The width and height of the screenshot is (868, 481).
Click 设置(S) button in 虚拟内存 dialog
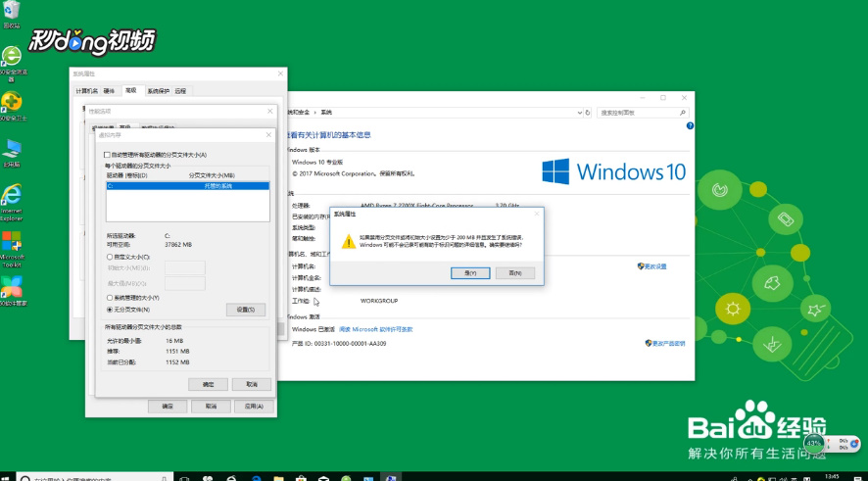(246, 310)
